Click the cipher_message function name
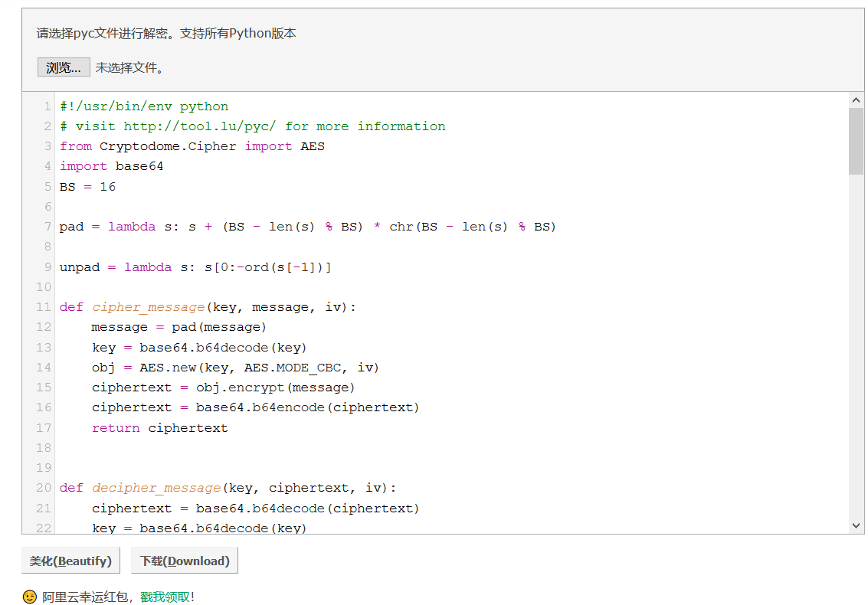This screenshot has width=868, height=605. tap(149, 307)
